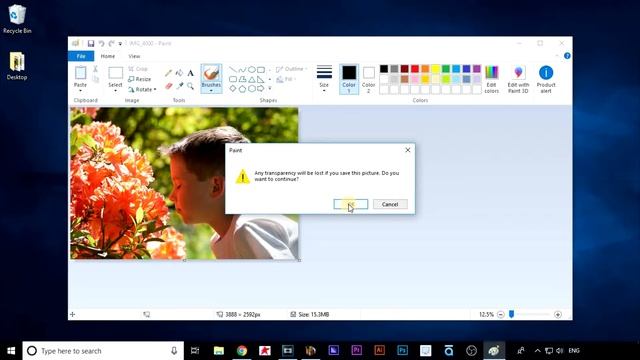
Task: Click the Copy icon
Action: click(96, 79)
